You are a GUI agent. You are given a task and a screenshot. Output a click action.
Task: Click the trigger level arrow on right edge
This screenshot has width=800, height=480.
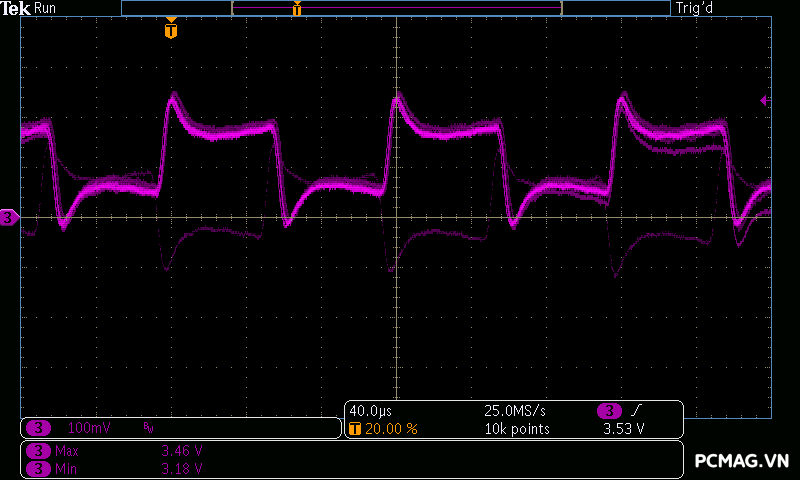click(765, 101)
